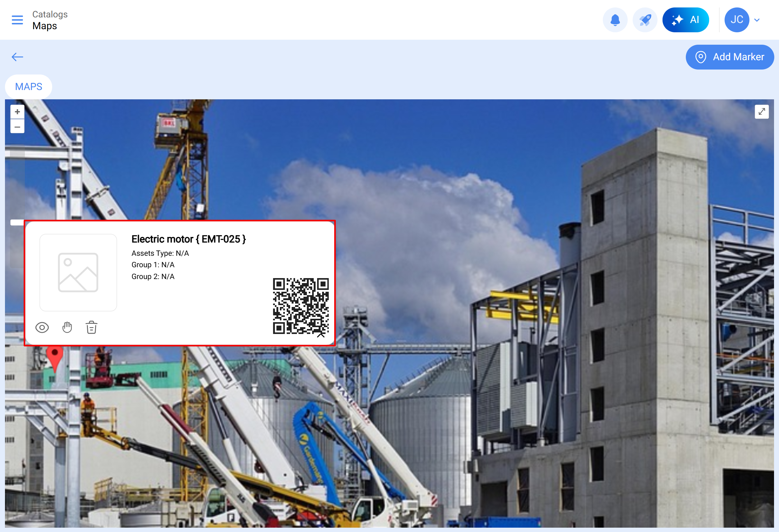Viewport: 779px width, 532px height.
Task: Zoom in on the map
Action: coord(17,112)
